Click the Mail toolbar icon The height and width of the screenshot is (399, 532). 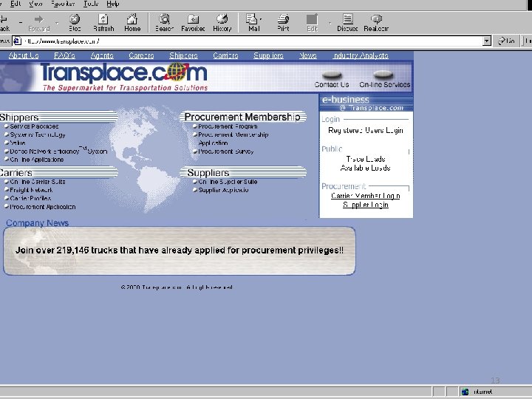point(253,23)
